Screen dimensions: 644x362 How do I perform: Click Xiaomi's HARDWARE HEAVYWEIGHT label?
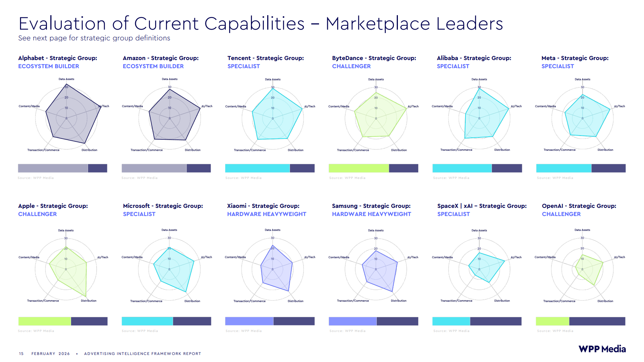(266, 214)
